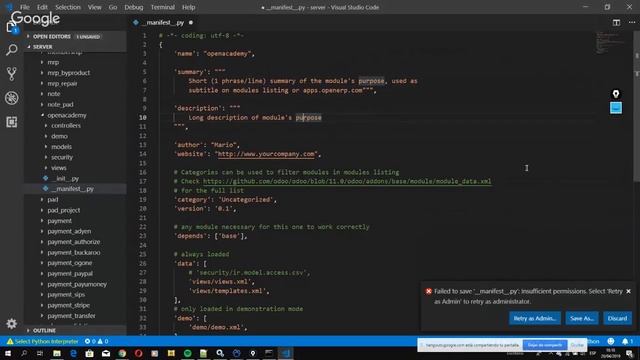Image resolution: width=640 pixels, height=360 pixels.
Task: Open the Go menu
Action: click(x=113, y=7)
